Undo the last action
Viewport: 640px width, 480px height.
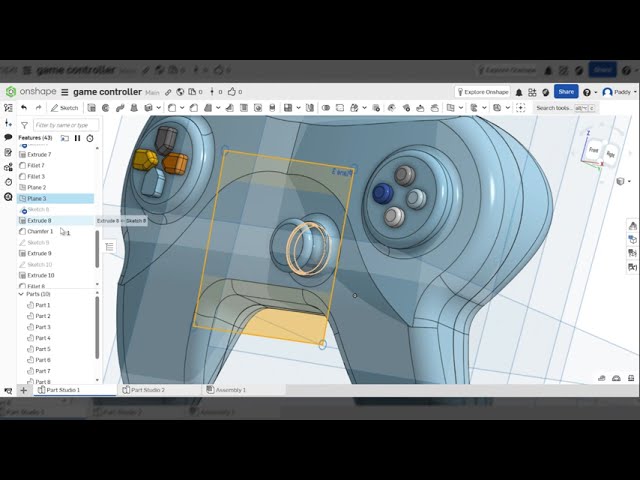24,108
